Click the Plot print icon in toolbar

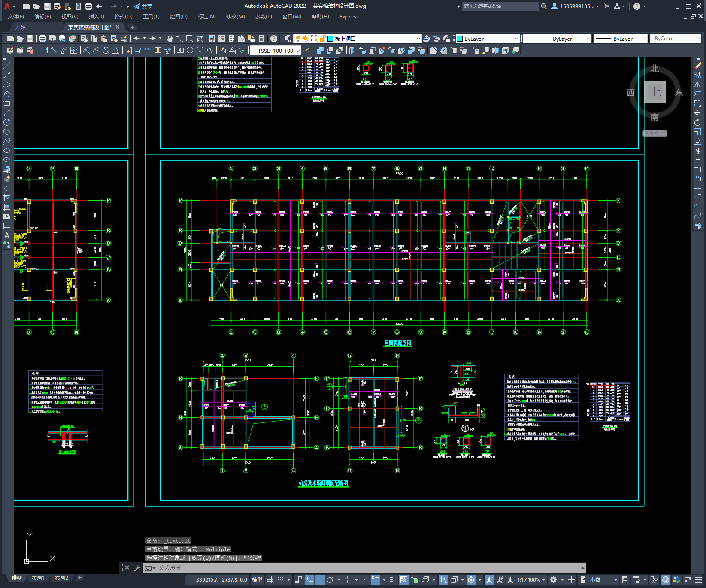pyautogui.click(x=42, y=39)
